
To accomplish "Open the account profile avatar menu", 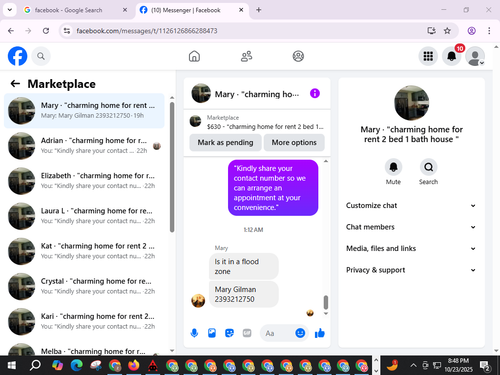I will click(475, 56).
